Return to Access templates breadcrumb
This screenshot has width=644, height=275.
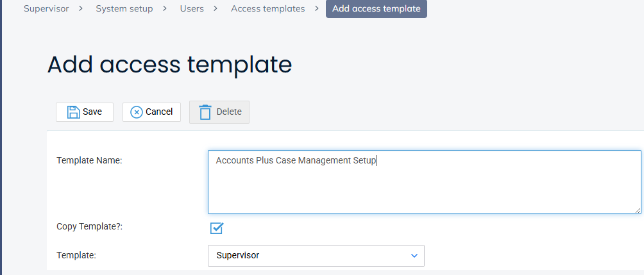coord(267,9)
